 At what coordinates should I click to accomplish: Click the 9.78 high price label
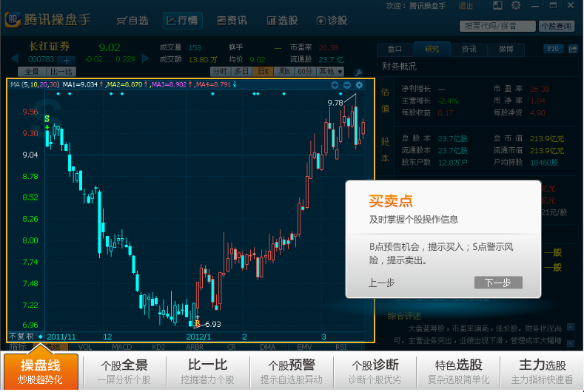(335, 102)
